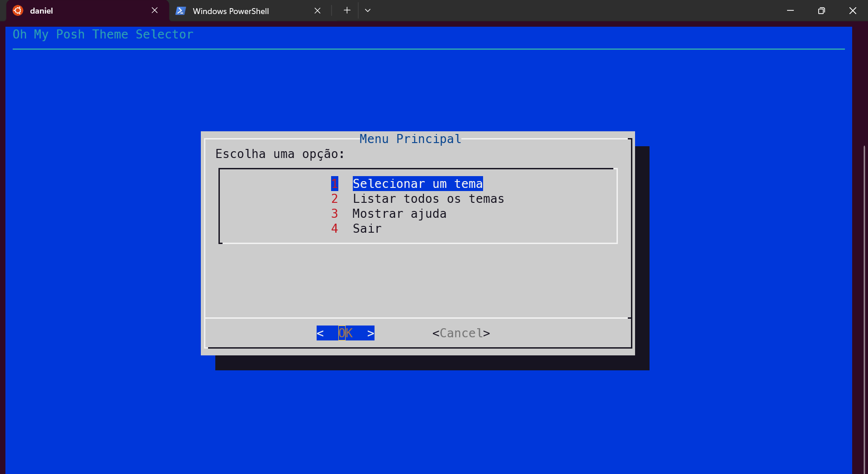Restore down the terminal window

821,10
